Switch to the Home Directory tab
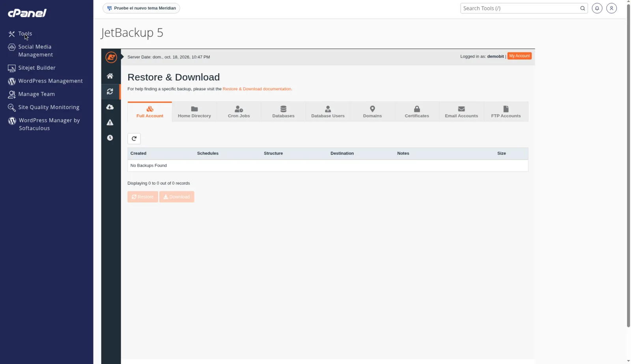The image size is (631, 364). tap(194, 112)
